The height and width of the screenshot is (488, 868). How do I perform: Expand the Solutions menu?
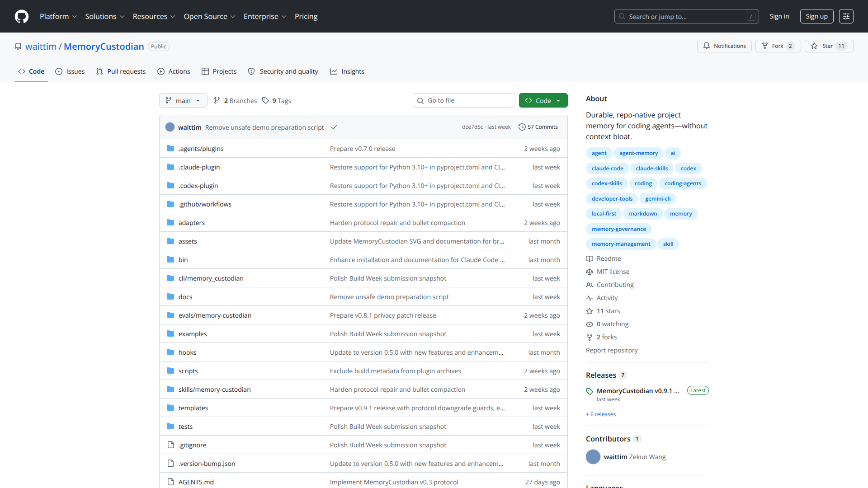[x=104, y=16]
